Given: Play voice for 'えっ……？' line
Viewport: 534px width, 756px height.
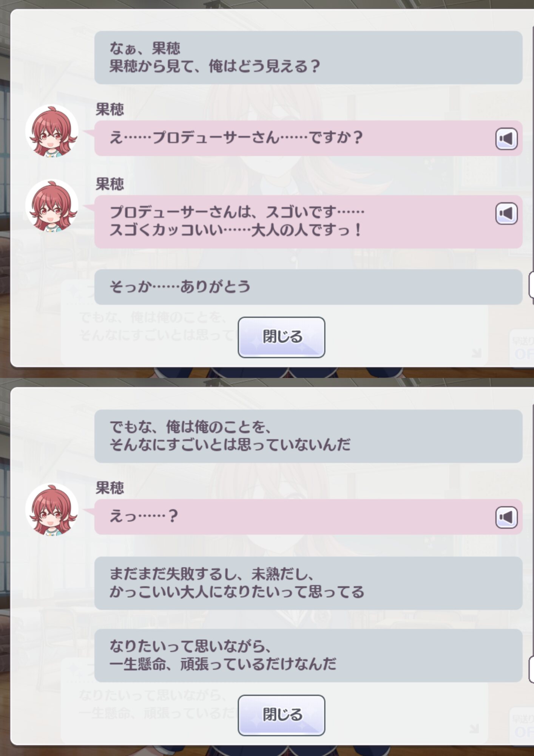Looking at the screenshot, I should pos(506,517).
